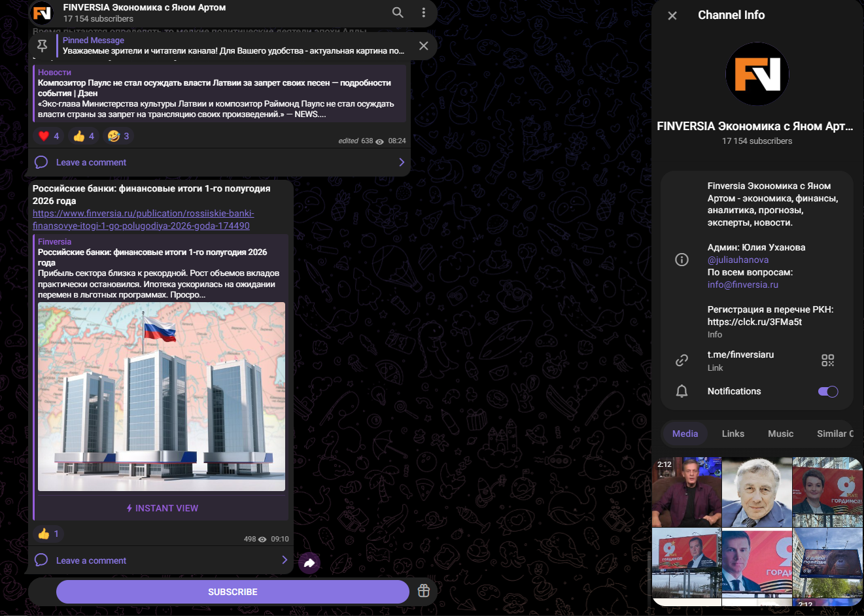Dismiss the pinned message bar
This screenshot has width=864, height=616.
click(x=424, y=46)
